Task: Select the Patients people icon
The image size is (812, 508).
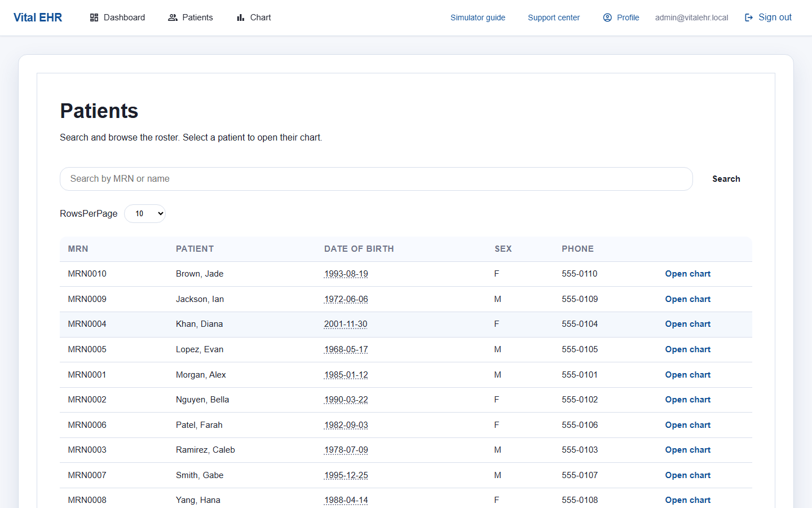Action: [173, 17]
